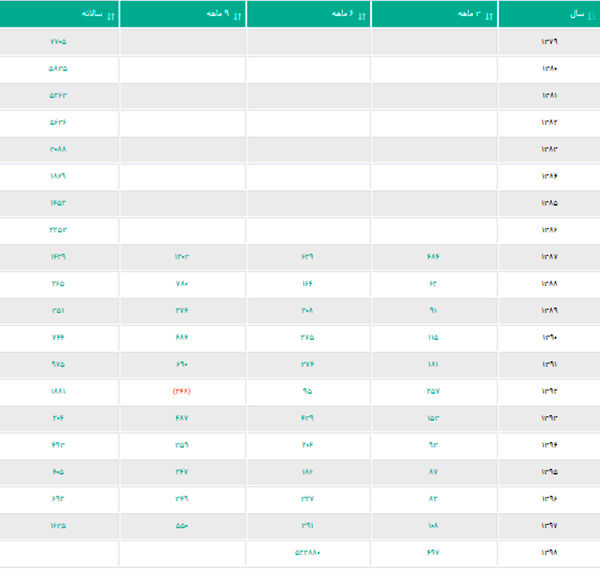Click year cell ۱۳۹۷
The width and height of the screenshot is (600, 569).
click(549, 526)
